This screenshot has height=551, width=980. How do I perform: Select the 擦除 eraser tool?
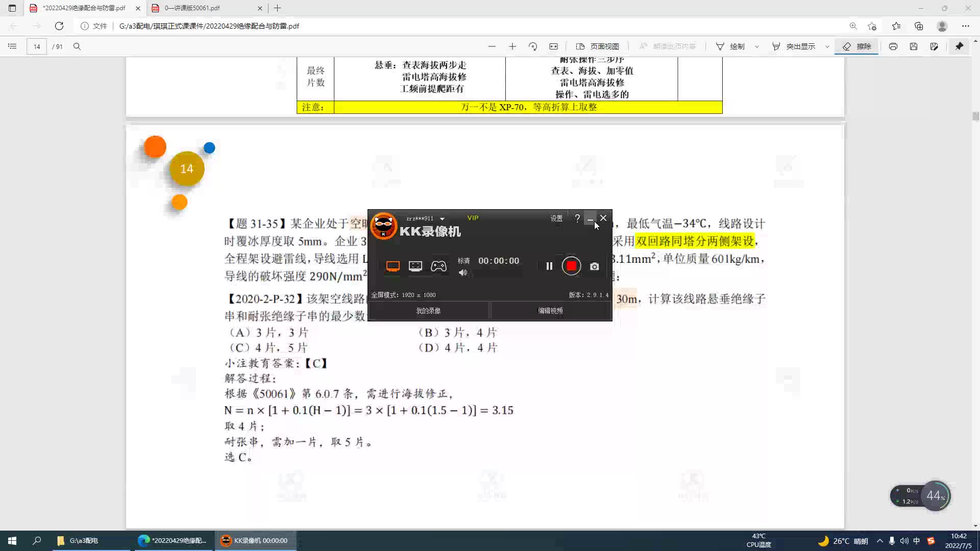[857, 46]
